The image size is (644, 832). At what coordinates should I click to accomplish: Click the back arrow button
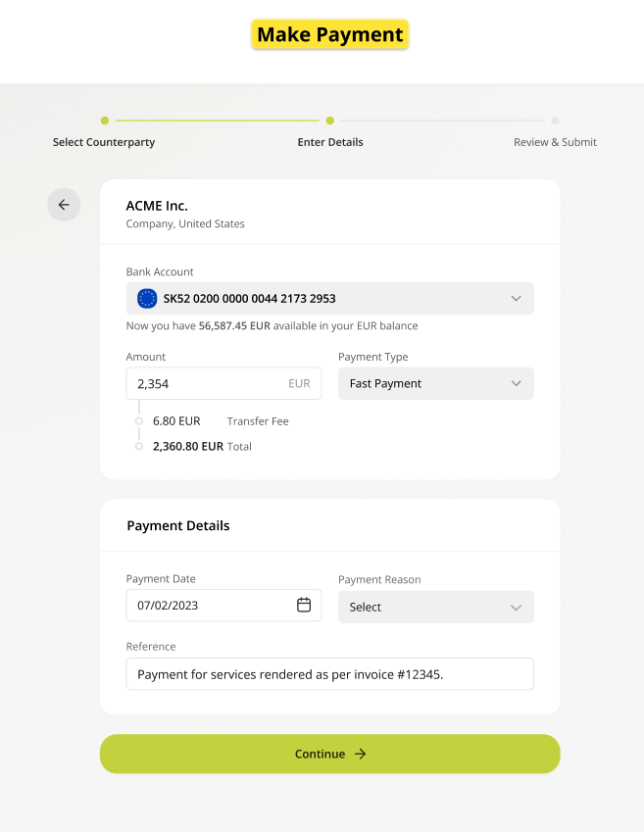click(64, 204)
